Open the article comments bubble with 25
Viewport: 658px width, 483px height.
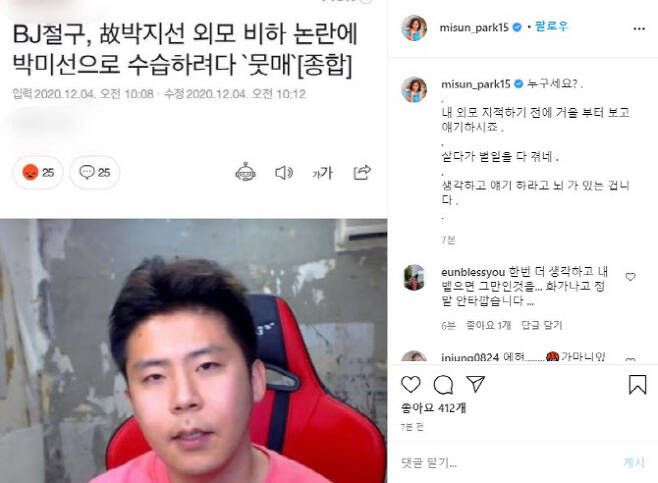94,172
